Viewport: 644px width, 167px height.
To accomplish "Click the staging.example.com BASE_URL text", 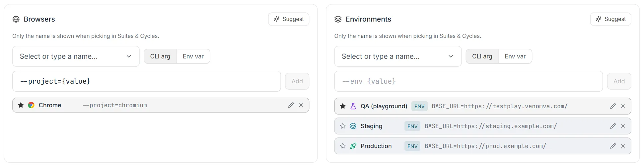I will pos(491,126).
